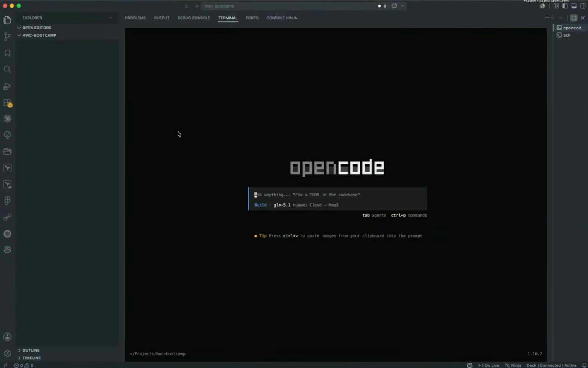Open the Extensions view with warning badge
The height and width of the screenshot is (368, 588).
(7, 103)
